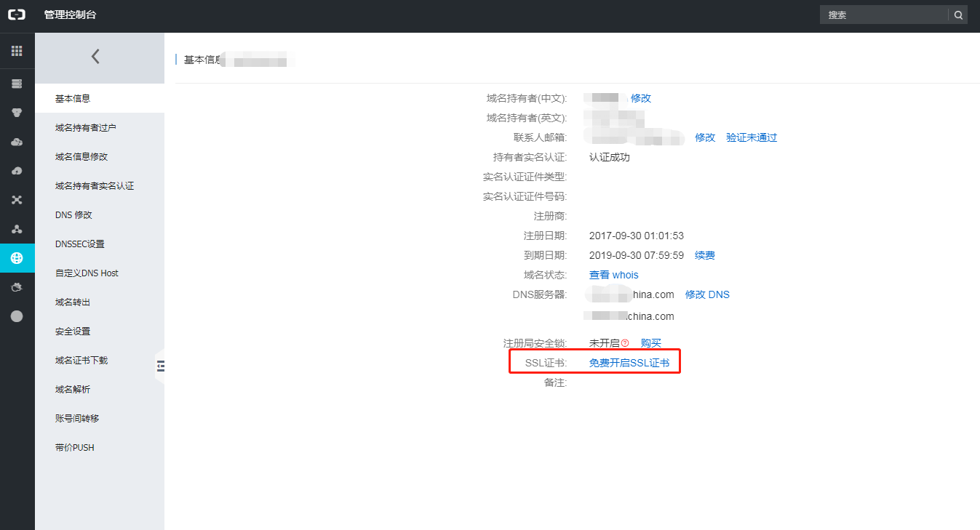Open 自定义DNS Host menu item

coord(100,273)
